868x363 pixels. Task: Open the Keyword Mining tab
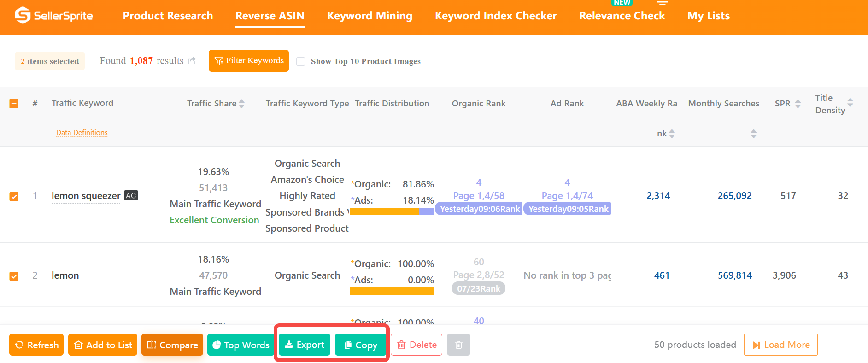(369, 16)
